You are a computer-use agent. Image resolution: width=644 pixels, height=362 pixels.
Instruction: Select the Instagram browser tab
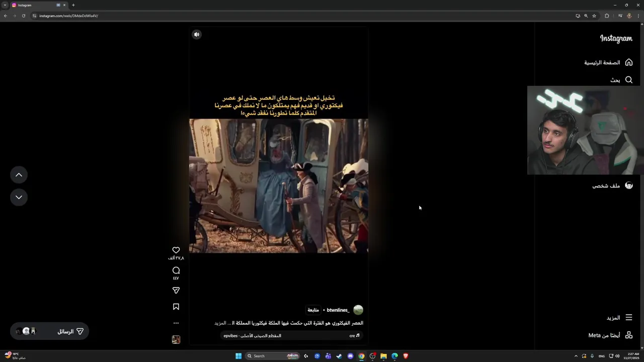click(x=39, y=5)
